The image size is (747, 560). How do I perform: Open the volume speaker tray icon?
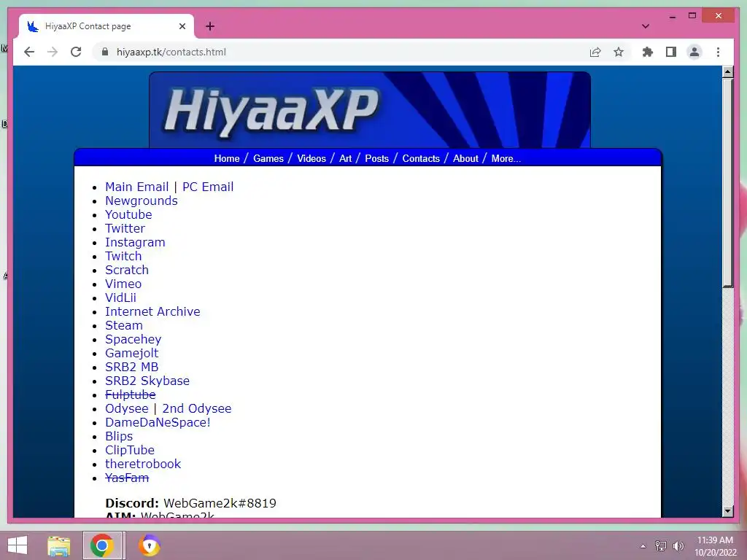pos(678,546)
